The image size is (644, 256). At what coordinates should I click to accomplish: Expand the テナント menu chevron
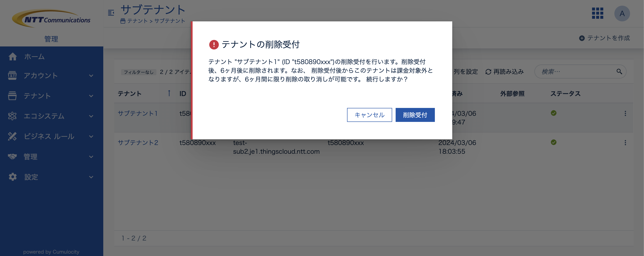click(x=91, y=96)
